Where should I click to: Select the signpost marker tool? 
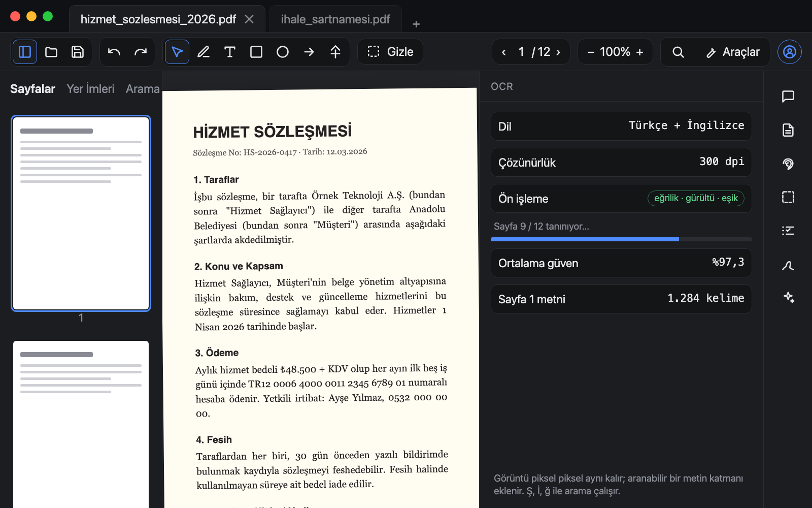point(335,52)
